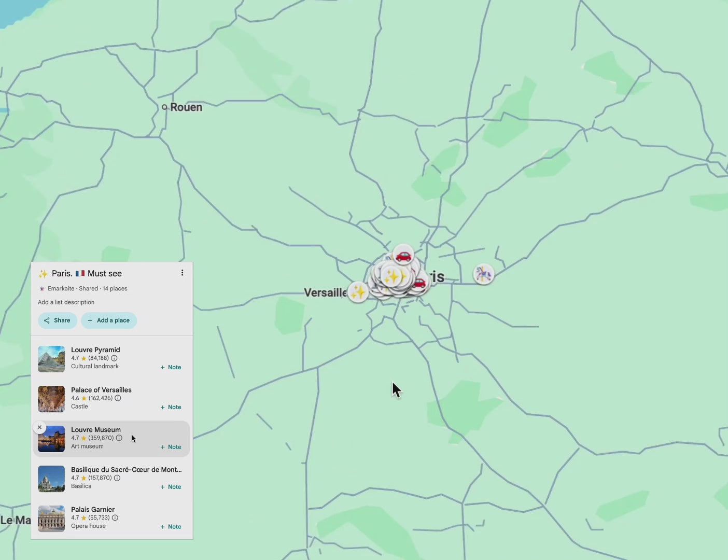Click the Share button

coord(57,320)
